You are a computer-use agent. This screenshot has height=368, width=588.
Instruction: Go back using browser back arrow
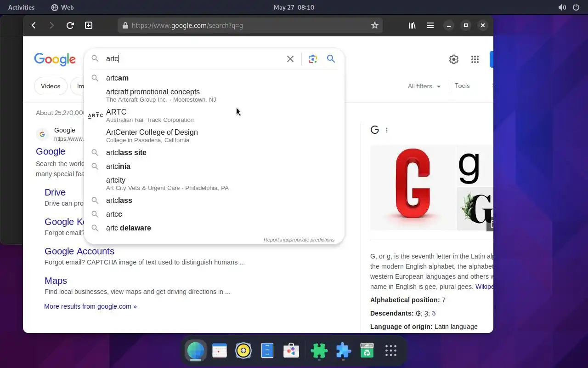coord(34,25)
